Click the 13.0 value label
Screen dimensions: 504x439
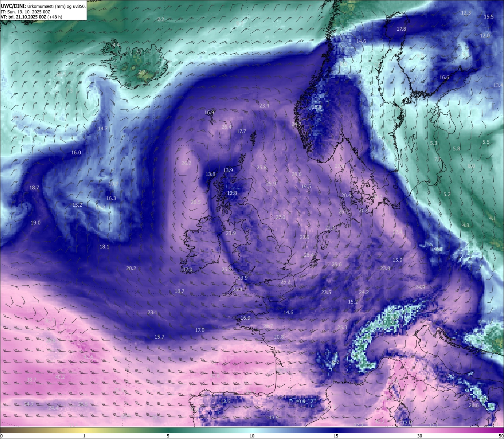407,423
